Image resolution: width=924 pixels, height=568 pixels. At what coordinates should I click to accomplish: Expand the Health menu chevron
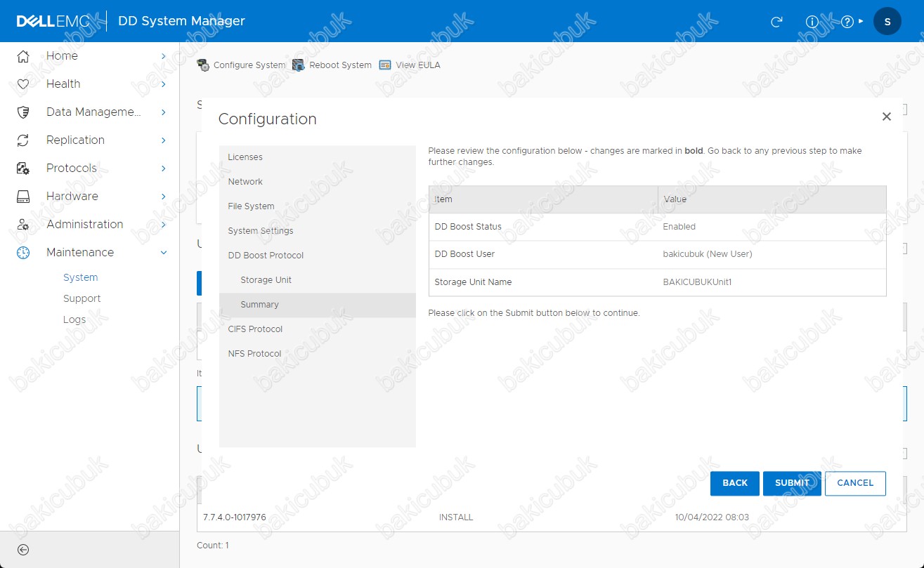click(164, 84)
